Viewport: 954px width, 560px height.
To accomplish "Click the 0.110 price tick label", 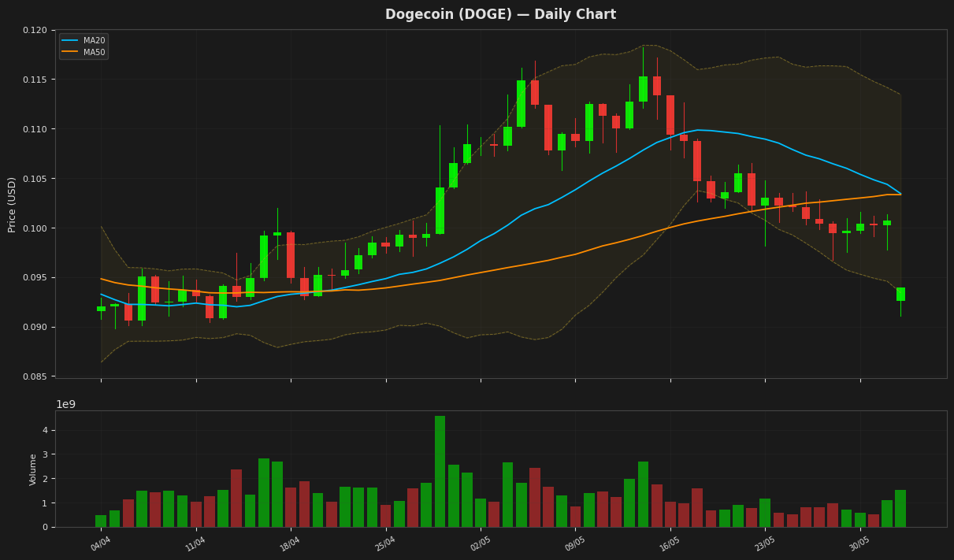I will [35, 129].
